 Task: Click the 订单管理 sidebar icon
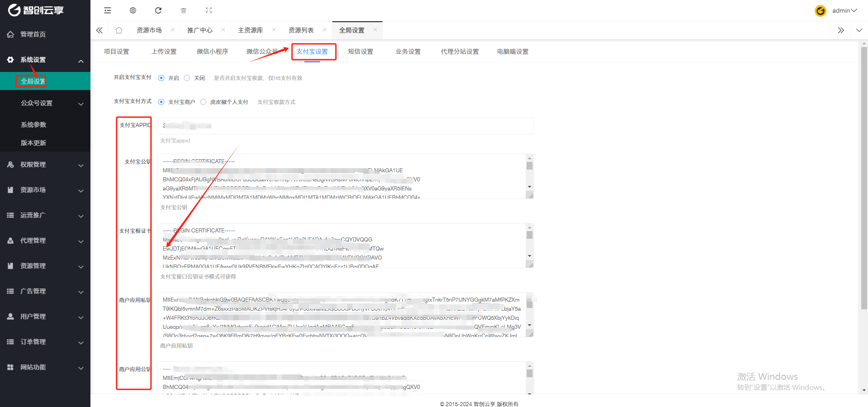10,342
